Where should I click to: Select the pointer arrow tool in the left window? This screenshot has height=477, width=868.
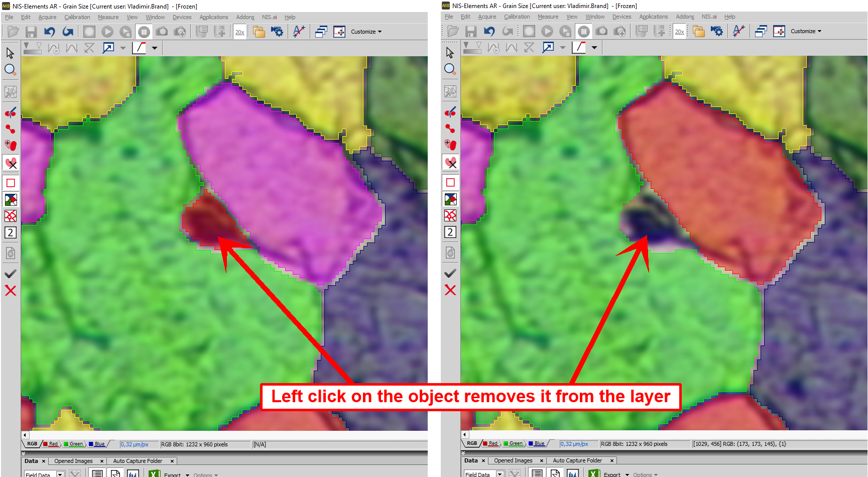click(10, 53)
